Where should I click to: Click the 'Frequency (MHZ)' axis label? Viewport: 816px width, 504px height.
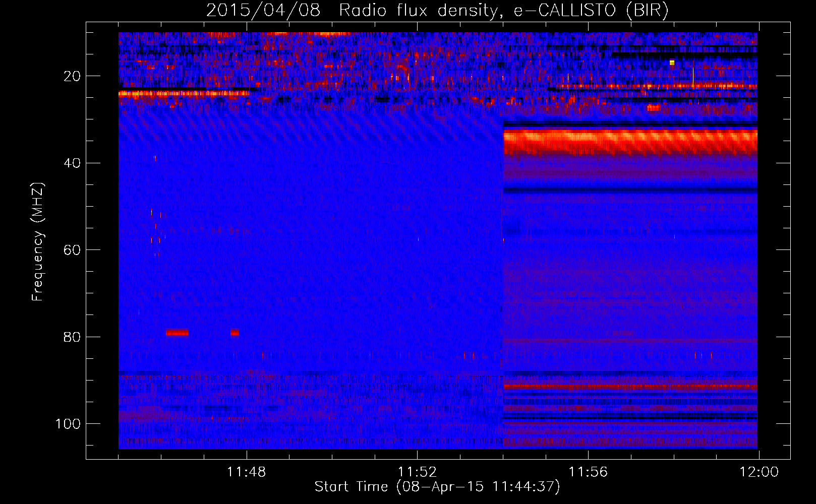click(38, 242)
